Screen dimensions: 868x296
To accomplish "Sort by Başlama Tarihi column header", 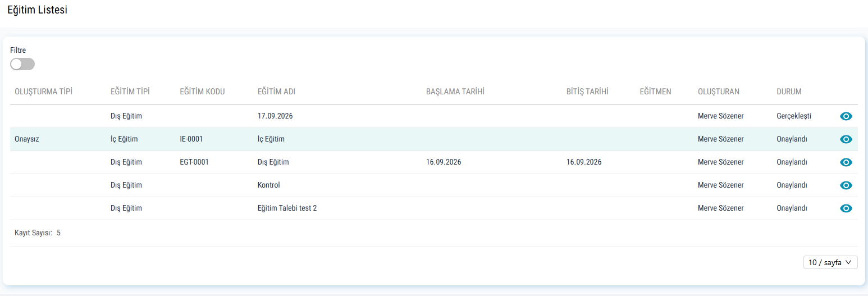I will (x=455, y=92).
